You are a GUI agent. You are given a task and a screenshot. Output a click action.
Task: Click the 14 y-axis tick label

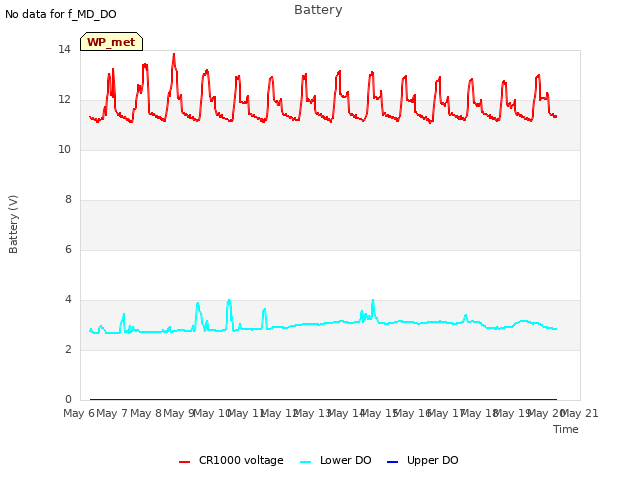coord(64,49)
